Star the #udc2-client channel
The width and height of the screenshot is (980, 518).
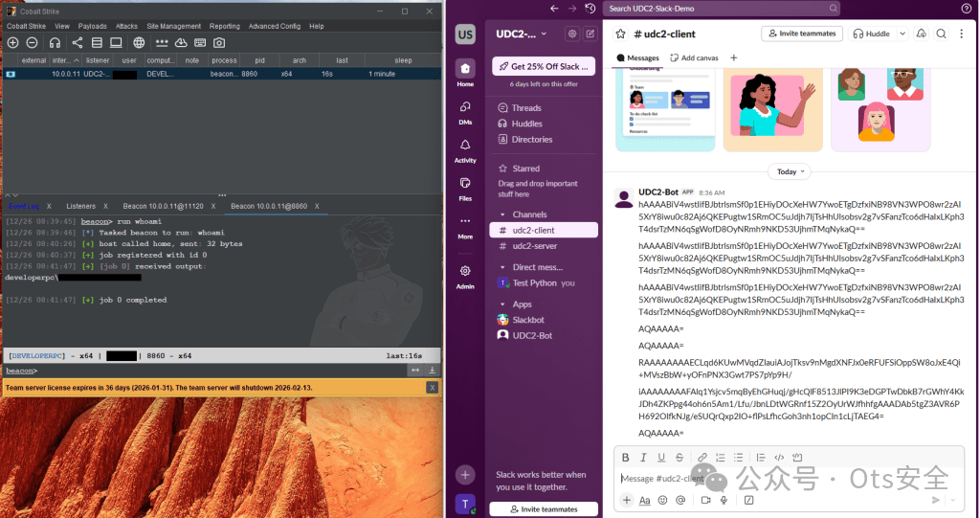620,34
